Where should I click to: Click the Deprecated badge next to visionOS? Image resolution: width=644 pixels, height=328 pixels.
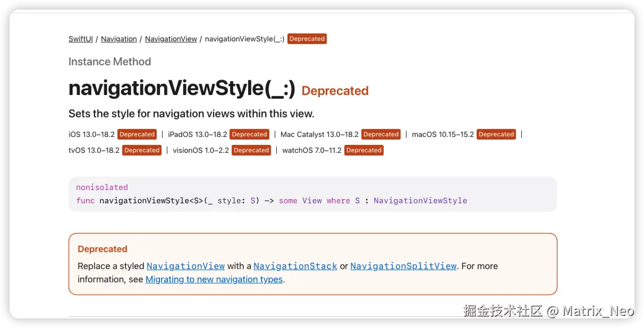(251, 150)
